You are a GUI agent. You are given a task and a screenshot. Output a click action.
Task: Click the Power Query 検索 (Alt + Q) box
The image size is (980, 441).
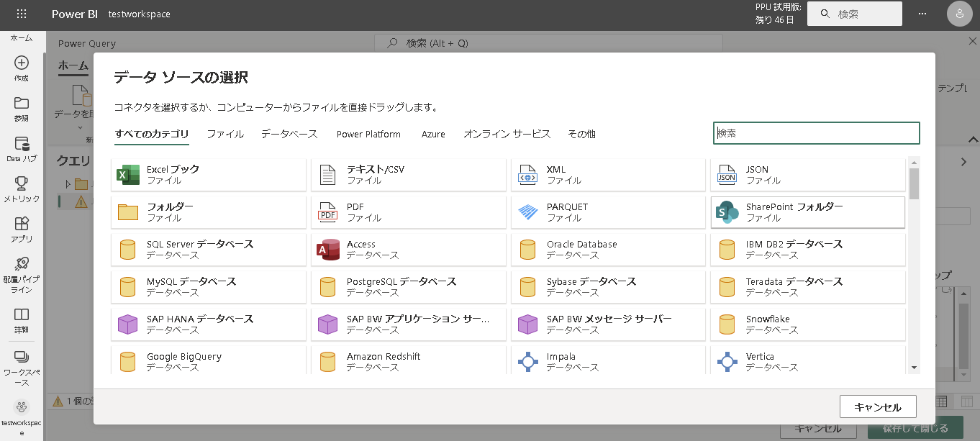point(547,42)
